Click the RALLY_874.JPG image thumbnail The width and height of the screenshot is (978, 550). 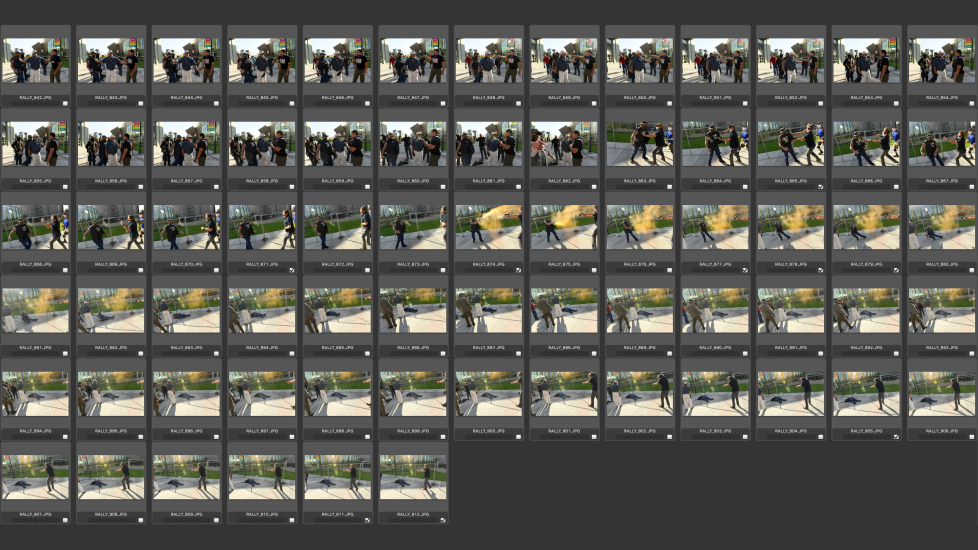coord(488,227)
